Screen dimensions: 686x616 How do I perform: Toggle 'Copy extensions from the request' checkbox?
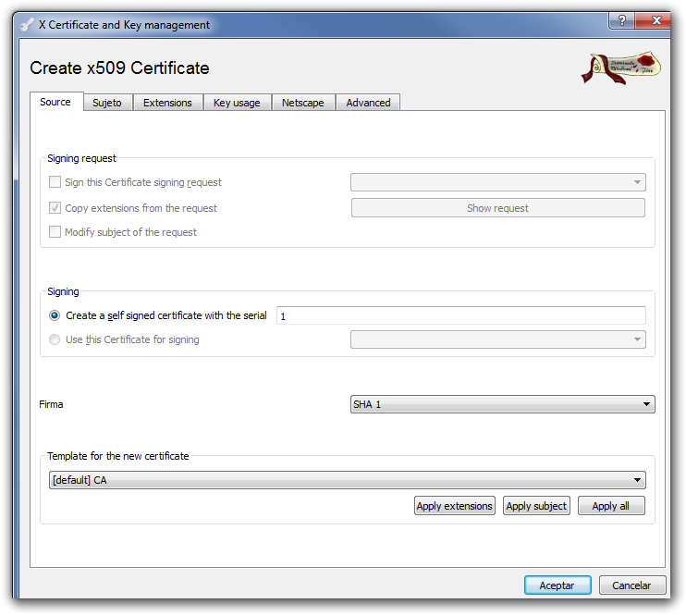[x=55, y=208]
